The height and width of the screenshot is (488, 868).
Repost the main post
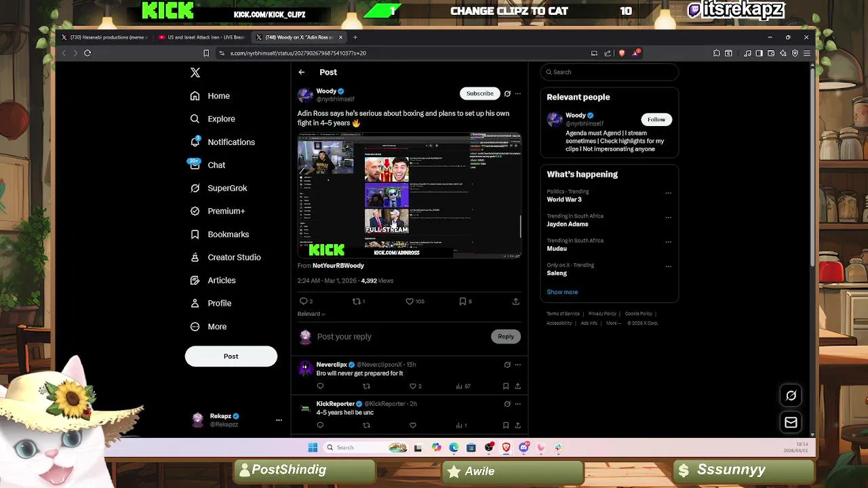point(356,301)
